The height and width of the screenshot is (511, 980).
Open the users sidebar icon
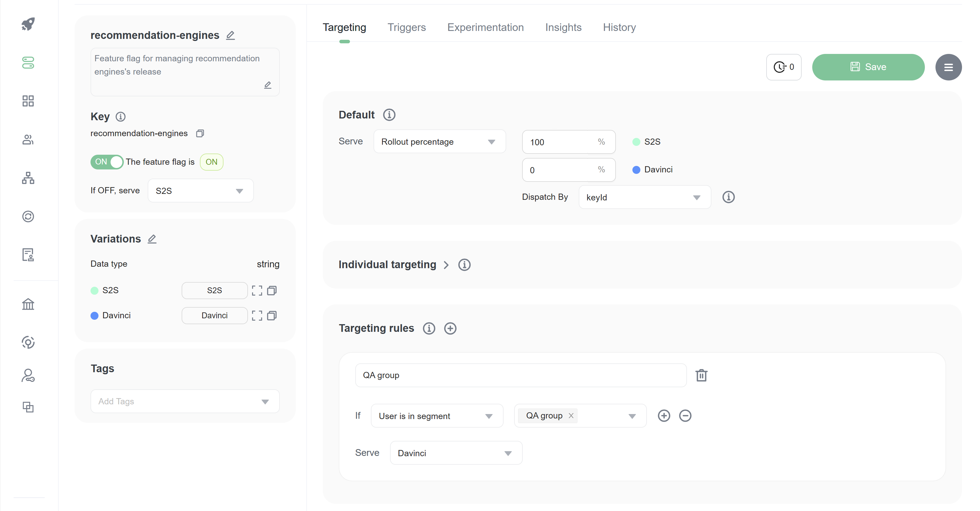pos(28,139)
